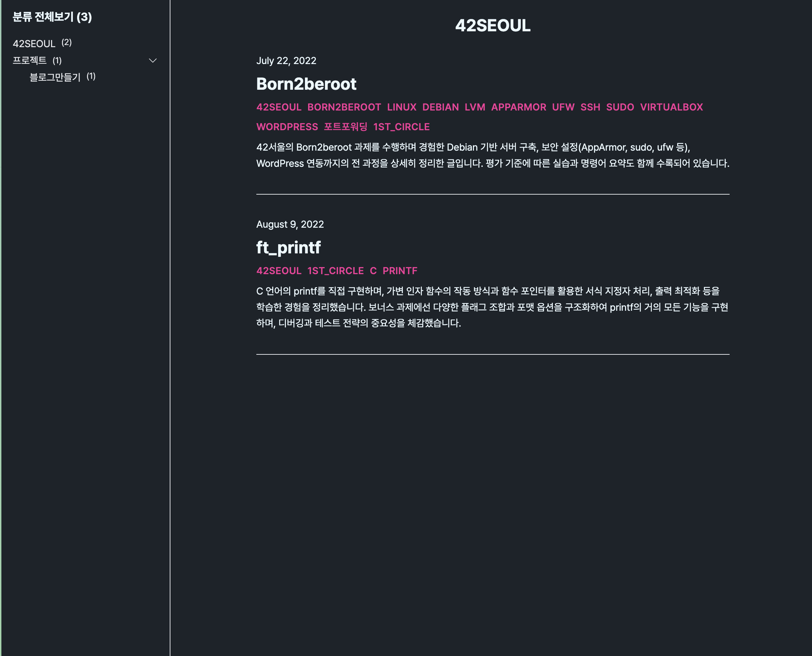Select the SSH tag
812x656 pixels.
pyautogui.click(x=590, y=107)
